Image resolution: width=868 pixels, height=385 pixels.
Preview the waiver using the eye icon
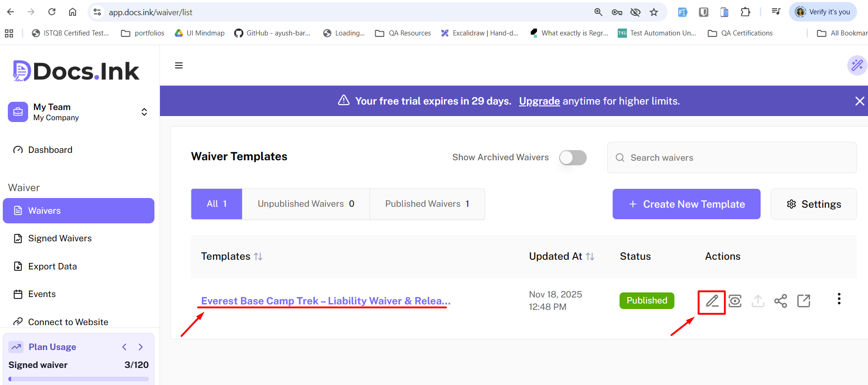[735, 301]
